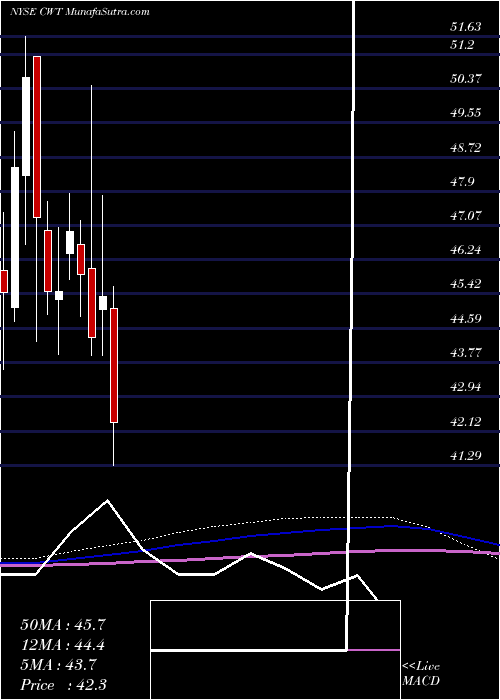
Task: Click the <<Live MACD label
Action: tap(421, 673)
